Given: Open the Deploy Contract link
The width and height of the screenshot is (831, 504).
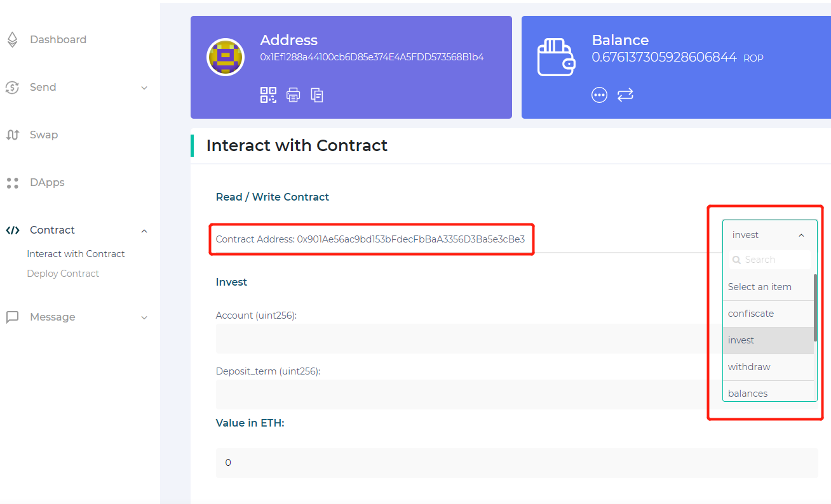Looking at the screenshot, I should coord(63,274).
